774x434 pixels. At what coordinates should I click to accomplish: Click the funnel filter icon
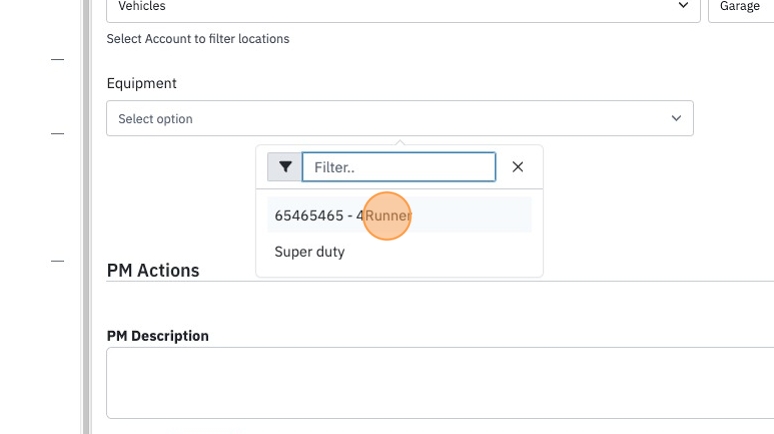(x=285, y=167)
